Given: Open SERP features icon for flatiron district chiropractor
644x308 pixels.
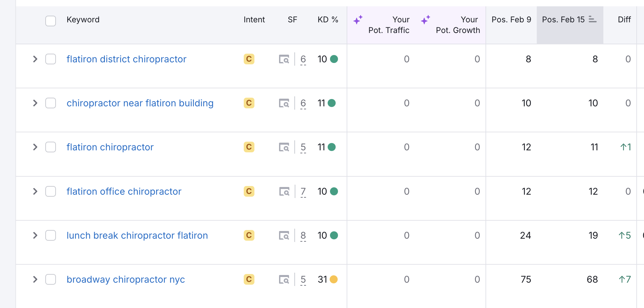Looking at the screenshot, I should pos(284,59).
